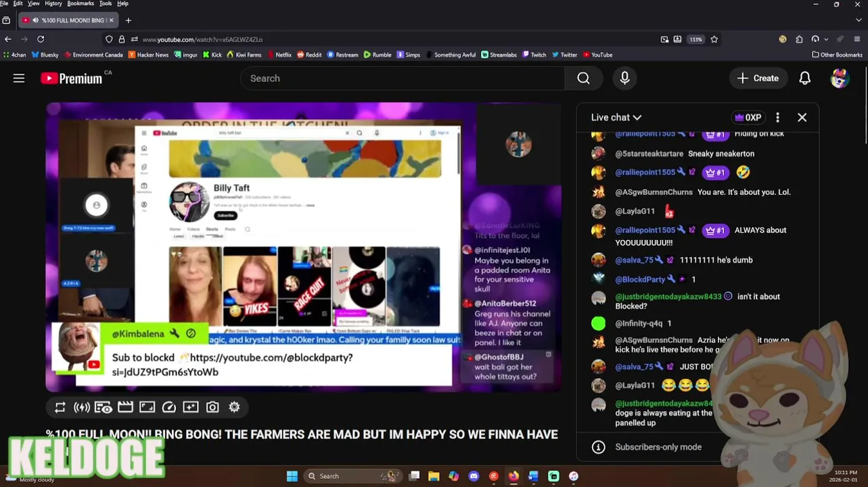Viewport: 868px width, 487px height.
Task: Open the playback speed gauge icon
Action: [169, 407]
